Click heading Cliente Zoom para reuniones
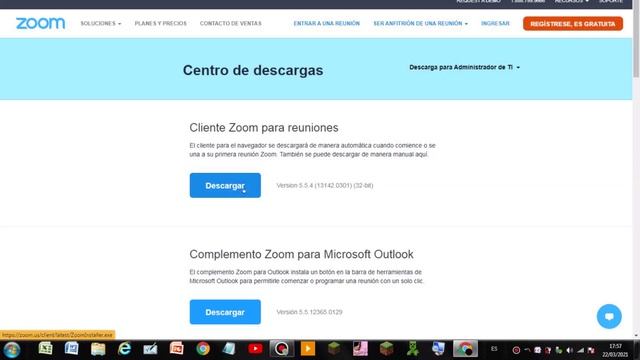640x360 pixels. pos(264,128)
